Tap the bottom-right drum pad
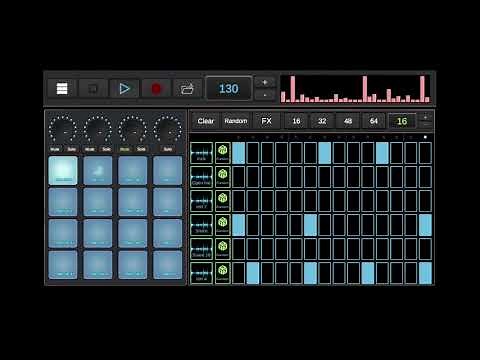 click(168, 265)
